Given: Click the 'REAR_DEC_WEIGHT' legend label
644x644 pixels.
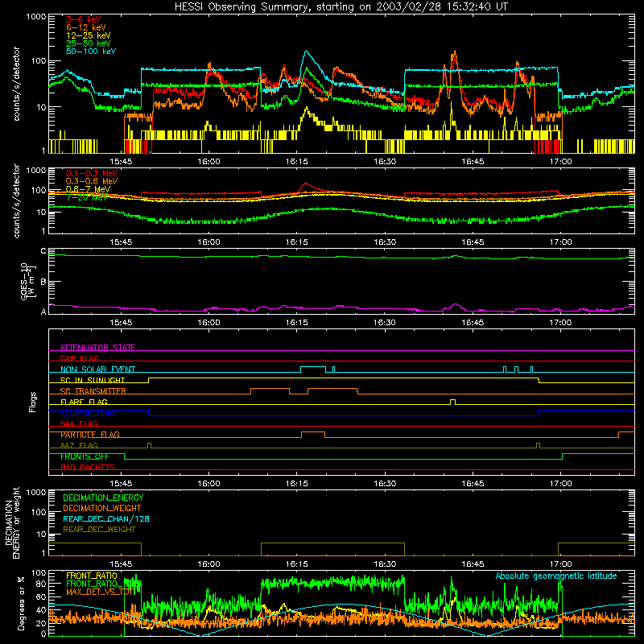Looking at the screenshot, I should (99, 530).
